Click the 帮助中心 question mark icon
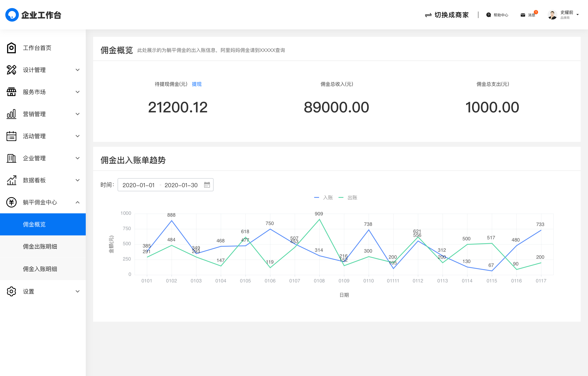Viewport: 588px width, 376px height. (x=488, y=15)
